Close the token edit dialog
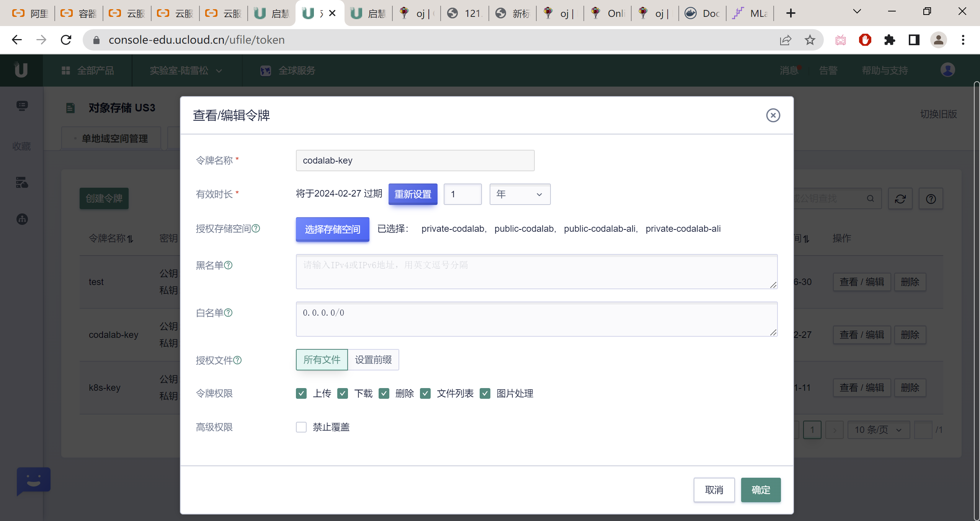980x521 pixels. (x=773, y=115)
